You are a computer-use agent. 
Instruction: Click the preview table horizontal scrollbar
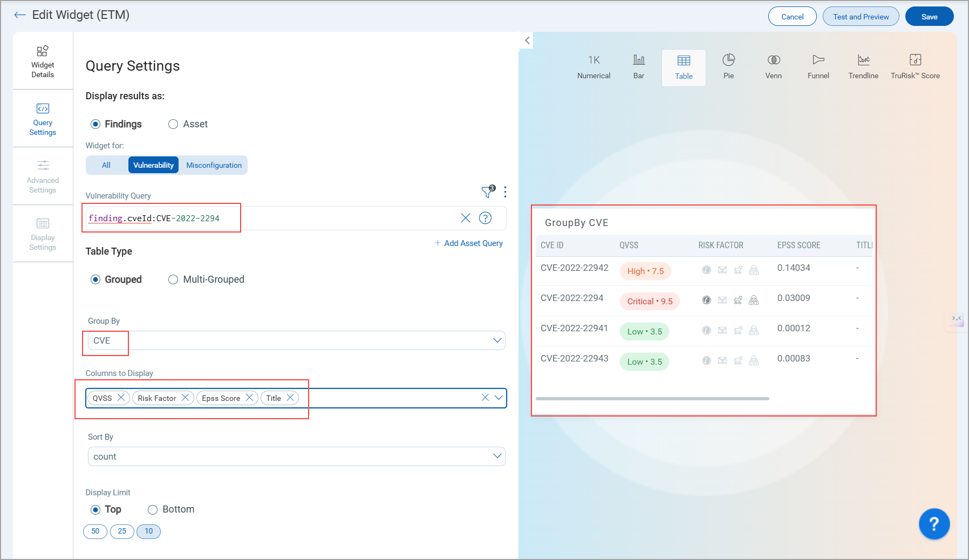coord(652,399)
